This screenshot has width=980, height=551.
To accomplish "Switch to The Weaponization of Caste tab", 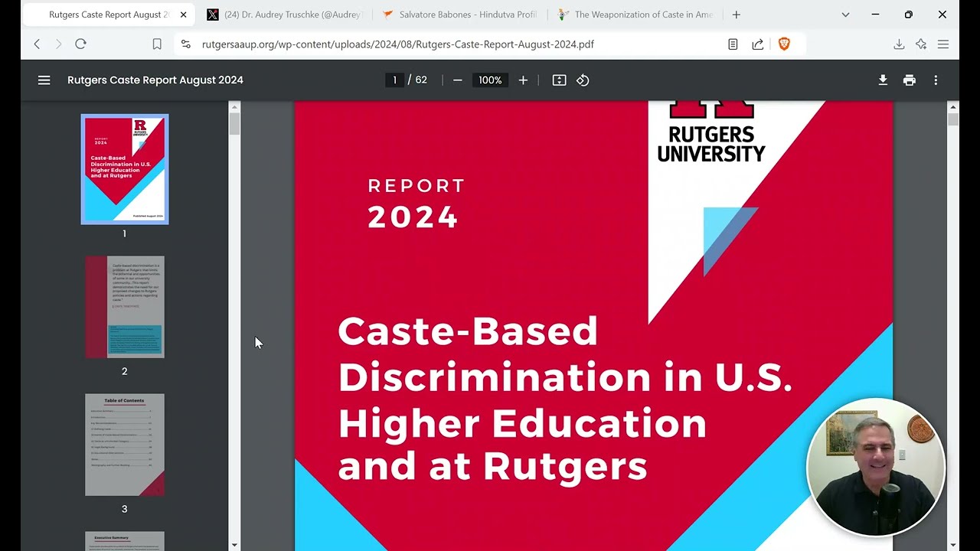I will tap(635, 15).
